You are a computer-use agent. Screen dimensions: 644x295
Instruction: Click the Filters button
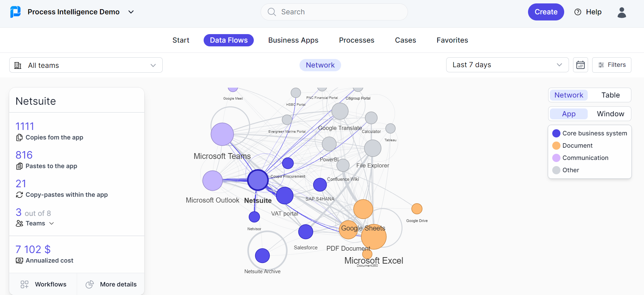[611, 65]
